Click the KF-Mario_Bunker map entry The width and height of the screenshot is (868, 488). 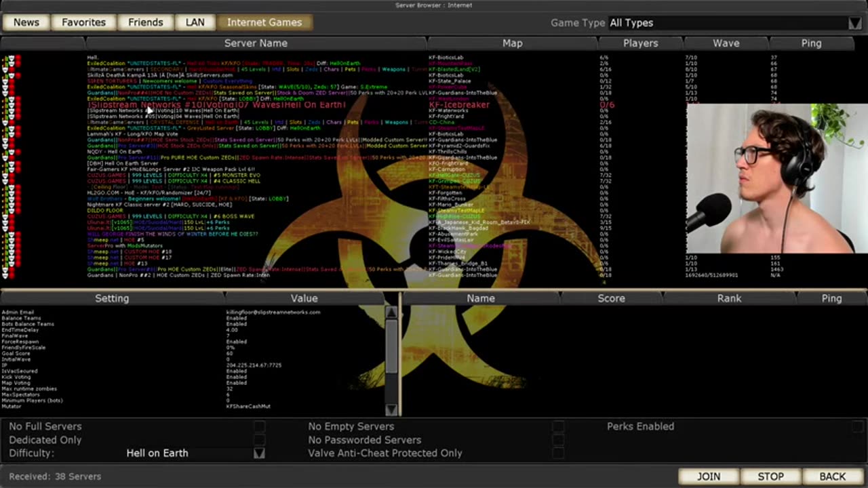451,205
